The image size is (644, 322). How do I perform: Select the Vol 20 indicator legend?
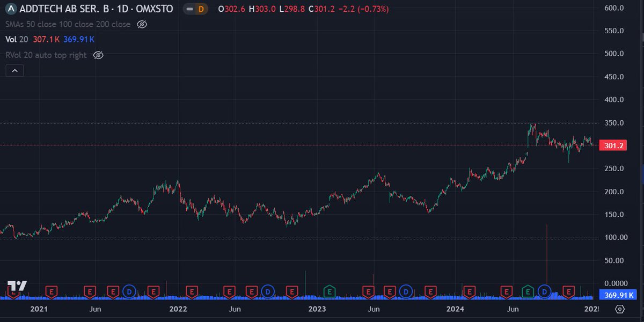[18, 39]
